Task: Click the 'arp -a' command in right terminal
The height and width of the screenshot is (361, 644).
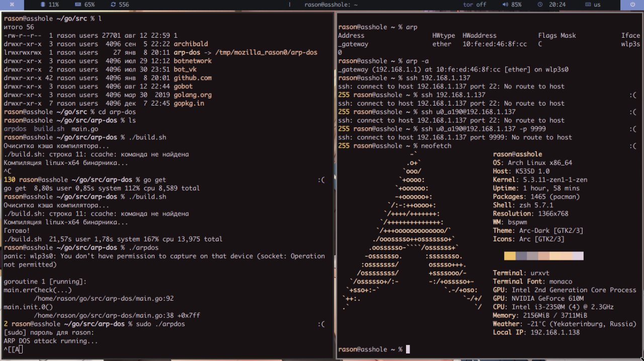Action: (417, 61)
